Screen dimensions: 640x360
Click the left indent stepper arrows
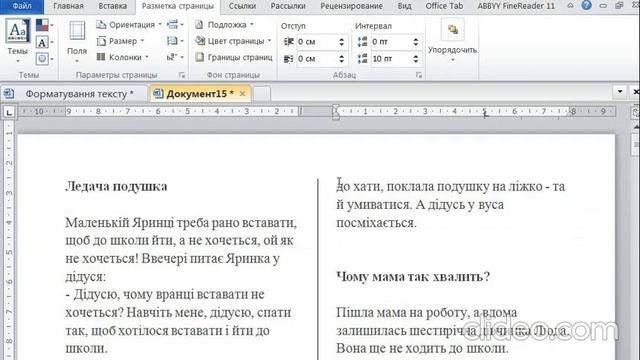[342, 42]
